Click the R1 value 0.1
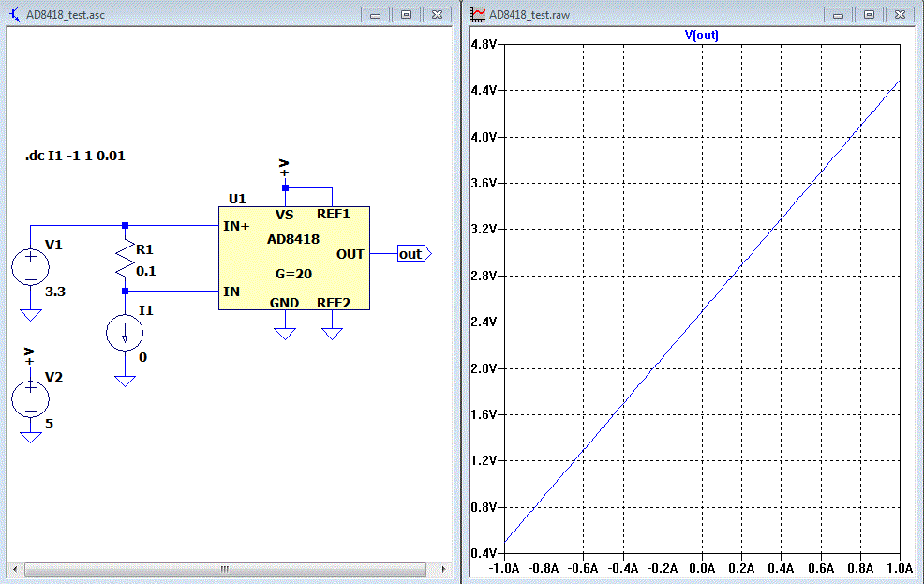This screenshot has width=924, height=584. click(145, 271)
